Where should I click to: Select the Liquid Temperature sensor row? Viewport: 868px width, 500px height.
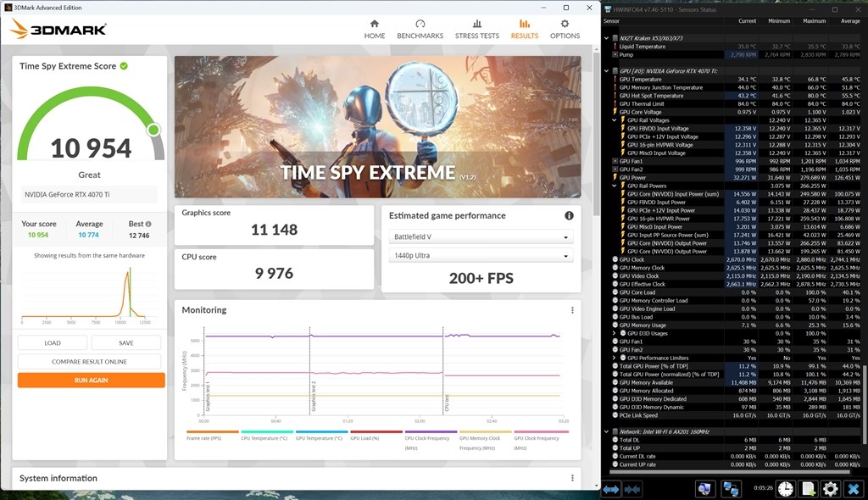(732, 47)
